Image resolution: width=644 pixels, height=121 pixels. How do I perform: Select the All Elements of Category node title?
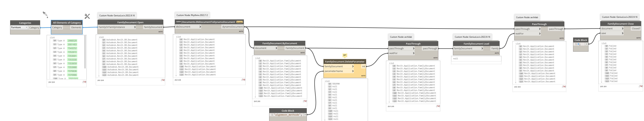tap(67, 22)
